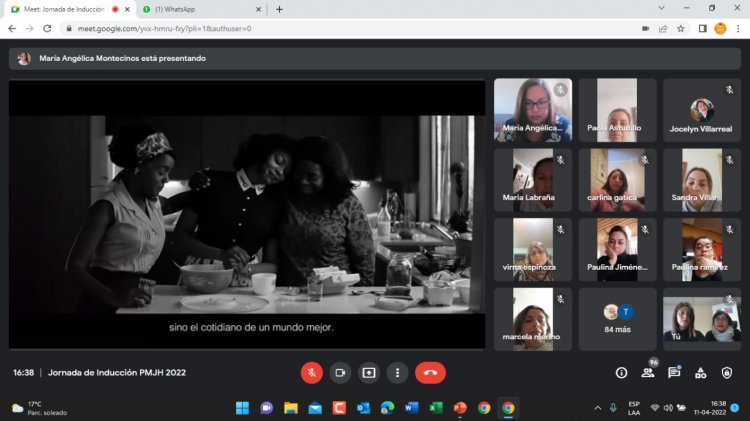Show the participants list icon
The height and width of the screenshot is (421, 750).
[x=648, y=373]
